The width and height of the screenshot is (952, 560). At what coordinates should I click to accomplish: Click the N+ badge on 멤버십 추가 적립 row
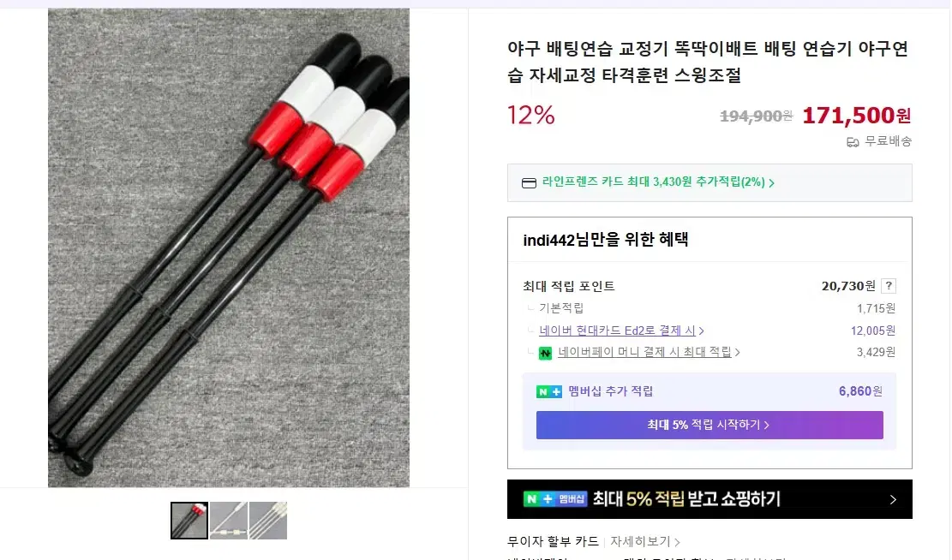pyautogui.click(x=548, y=390)
